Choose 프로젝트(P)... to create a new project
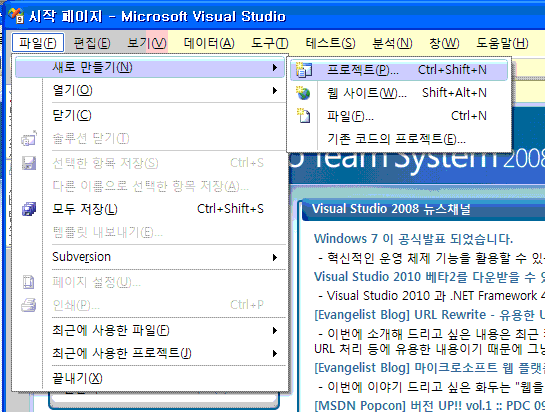Viewport: 545px width, 412px height. coord(399,70)
